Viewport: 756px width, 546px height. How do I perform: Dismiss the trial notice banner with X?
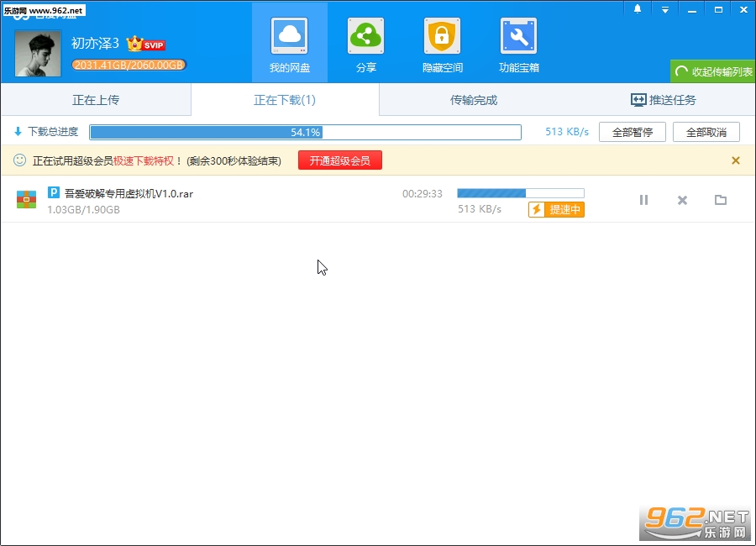point(735,160)
